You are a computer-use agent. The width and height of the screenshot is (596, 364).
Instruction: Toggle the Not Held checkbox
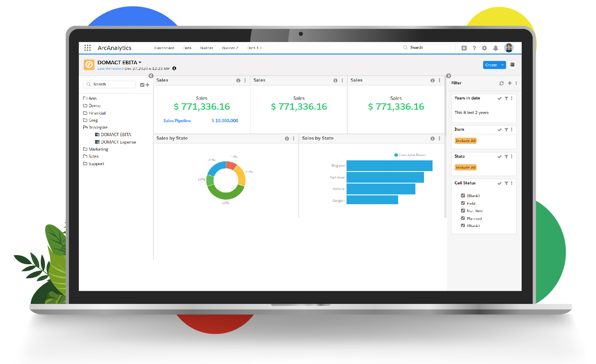[463, 211]
